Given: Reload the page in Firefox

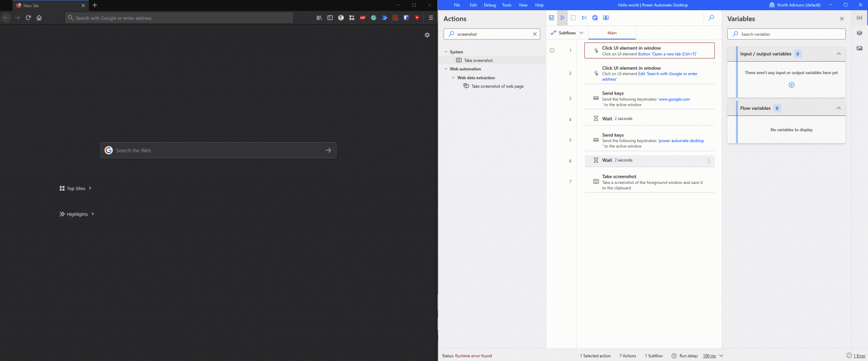Looking at the screenshot, I should [28, 18].
